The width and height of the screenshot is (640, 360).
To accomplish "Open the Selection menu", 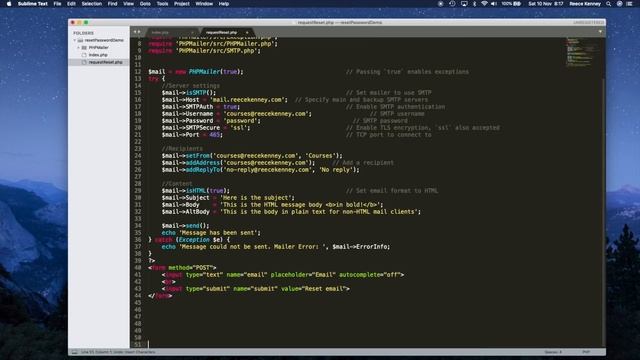I will 92,4.
